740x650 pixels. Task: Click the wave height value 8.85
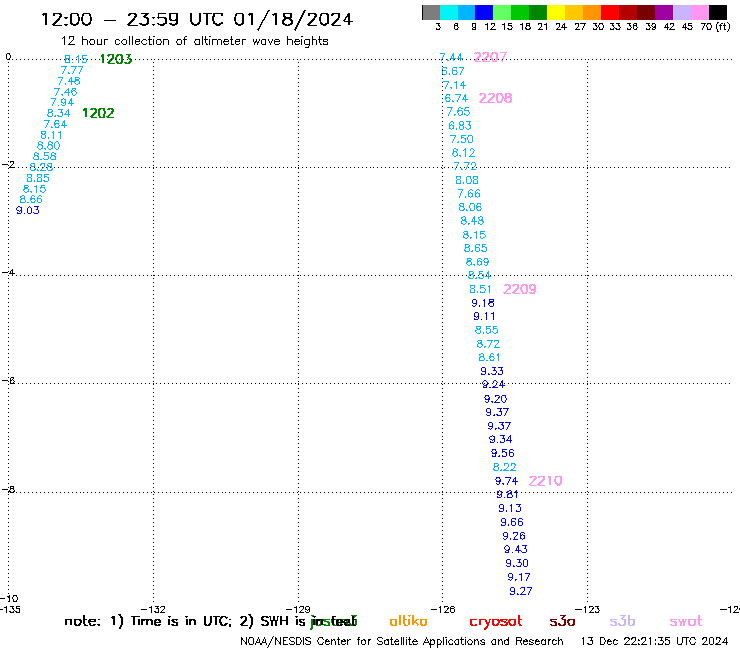38,178
